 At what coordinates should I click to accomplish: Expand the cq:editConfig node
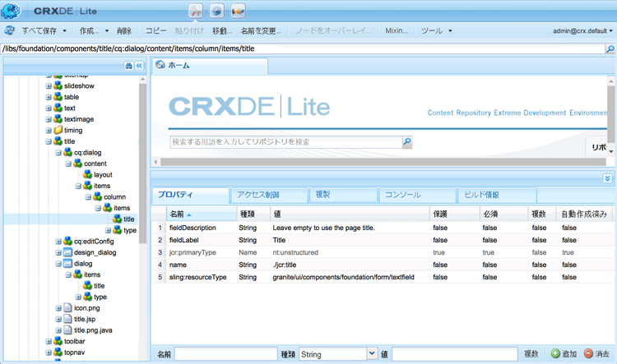(58, 242)
